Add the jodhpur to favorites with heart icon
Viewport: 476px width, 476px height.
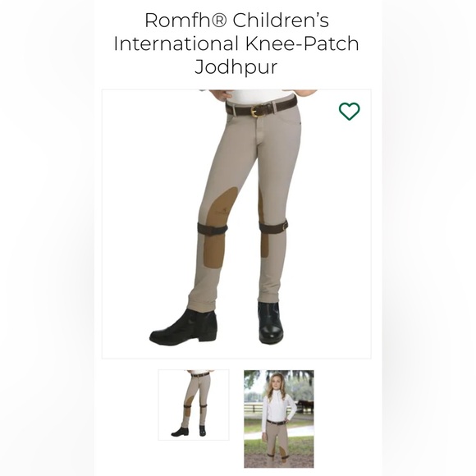click(350, 111)
